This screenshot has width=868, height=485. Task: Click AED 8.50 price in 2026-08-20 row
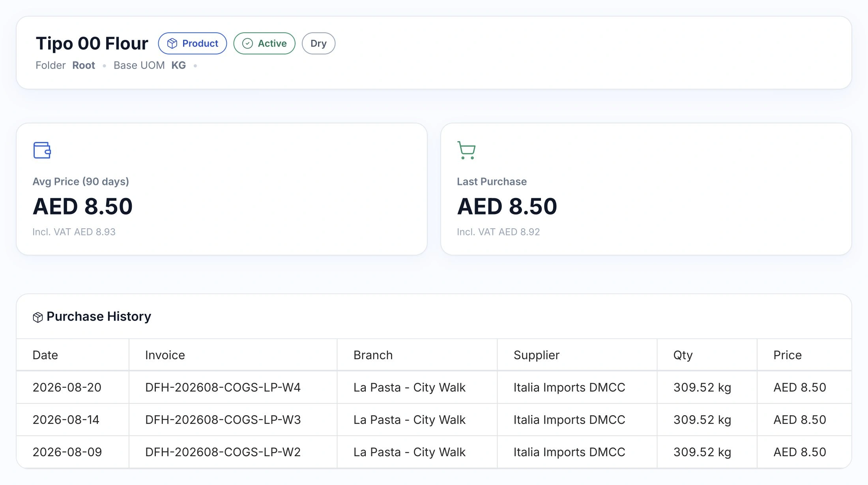800,388
